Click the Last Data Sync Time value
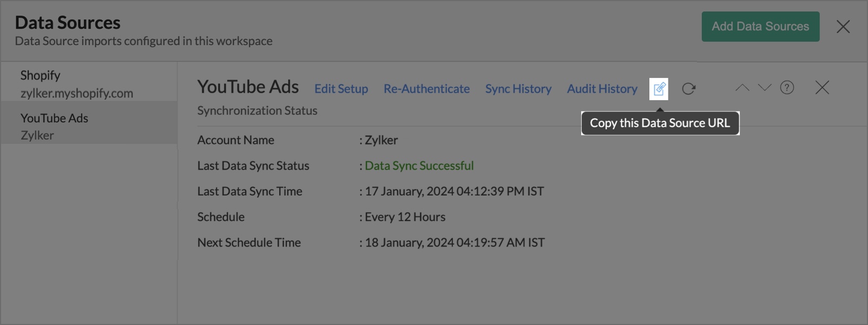 pos(455,191)
